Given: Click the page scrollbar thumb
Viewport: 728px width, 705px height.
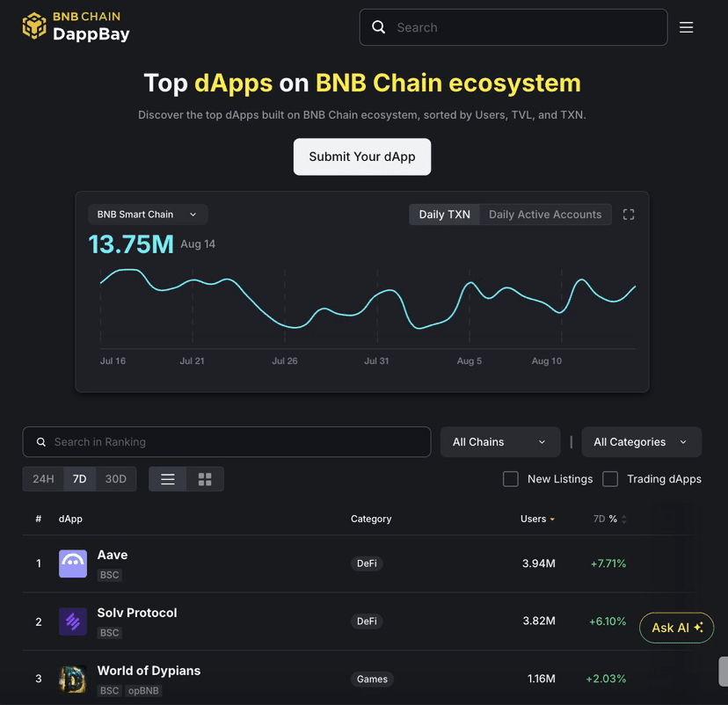Looking at the screenshot, I should click(x=724, y=671).
